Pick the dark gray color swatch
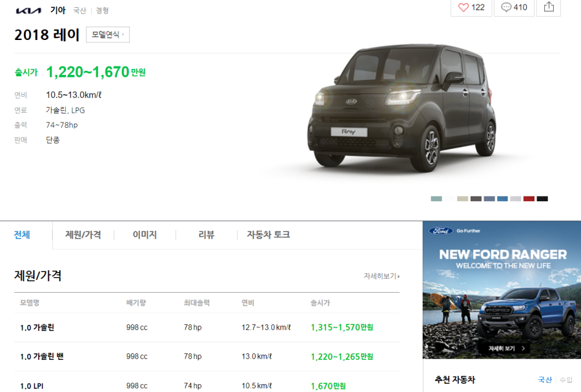Viewport: 581px width, 392px height. pos(476,199)
